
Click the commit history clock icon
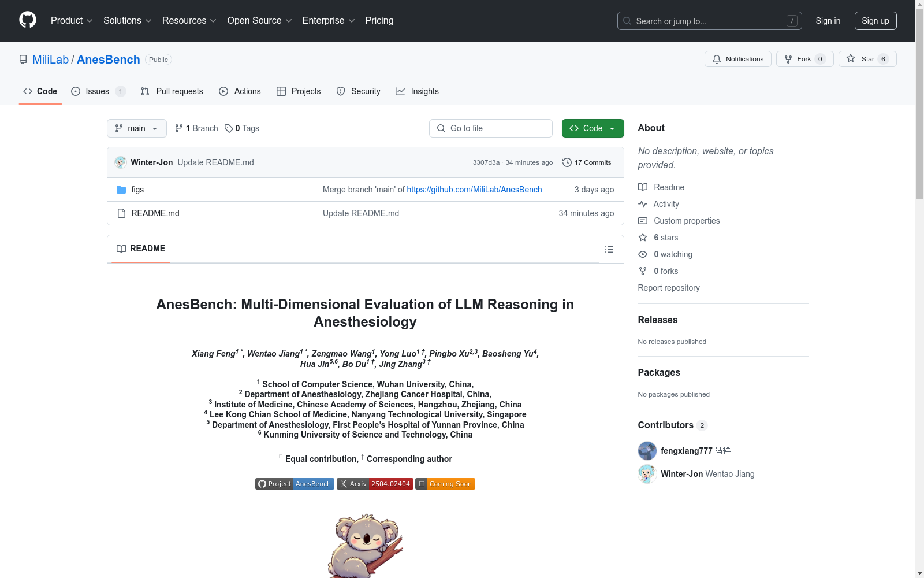567,162
